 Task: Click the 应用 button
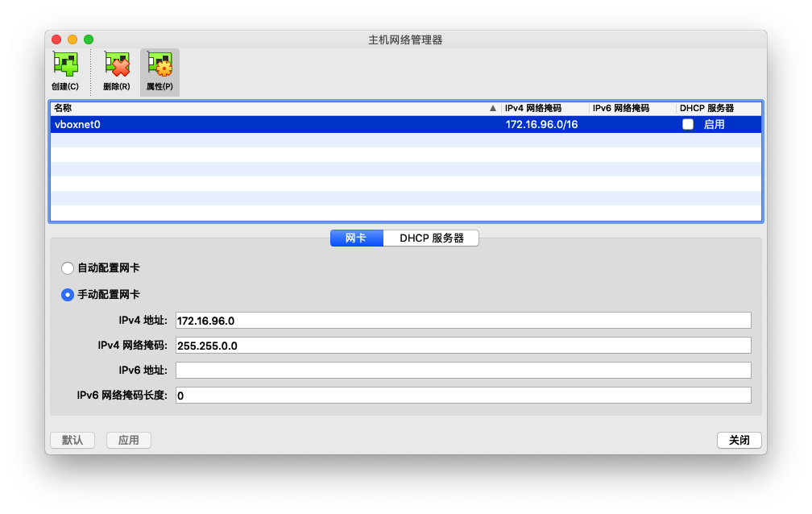[x=127, y=440]
